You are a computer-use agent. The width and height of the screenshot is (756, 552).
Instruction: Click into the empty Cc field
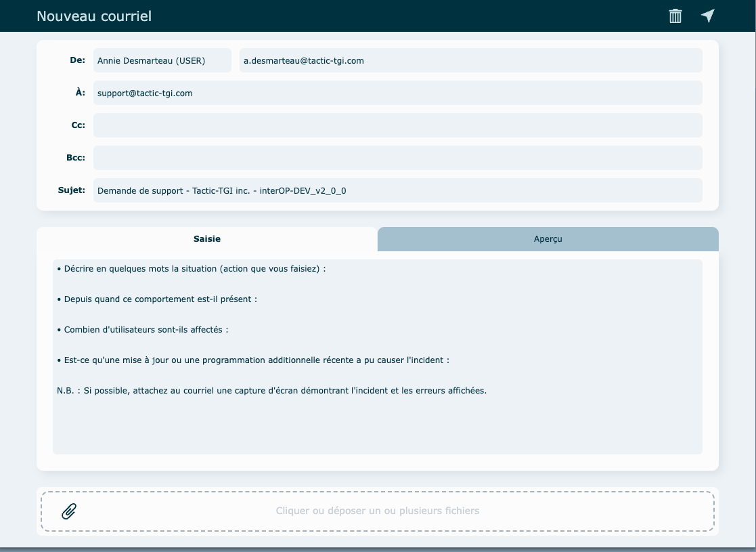[x=397, y=125]
